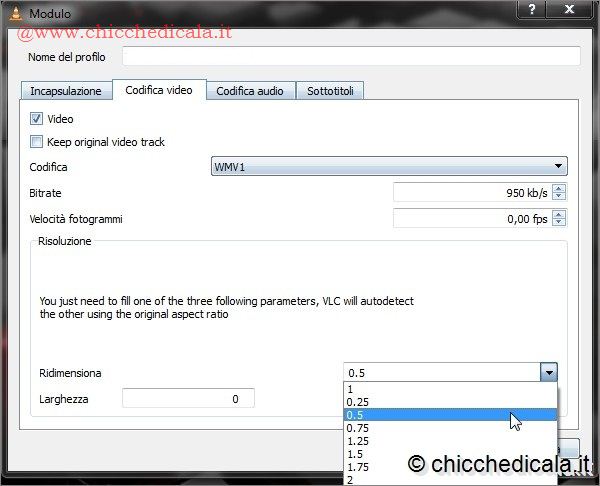Click the Larghezza input field
The height and width of the screenshot is (486, 600).
click(x=188, y=399)
